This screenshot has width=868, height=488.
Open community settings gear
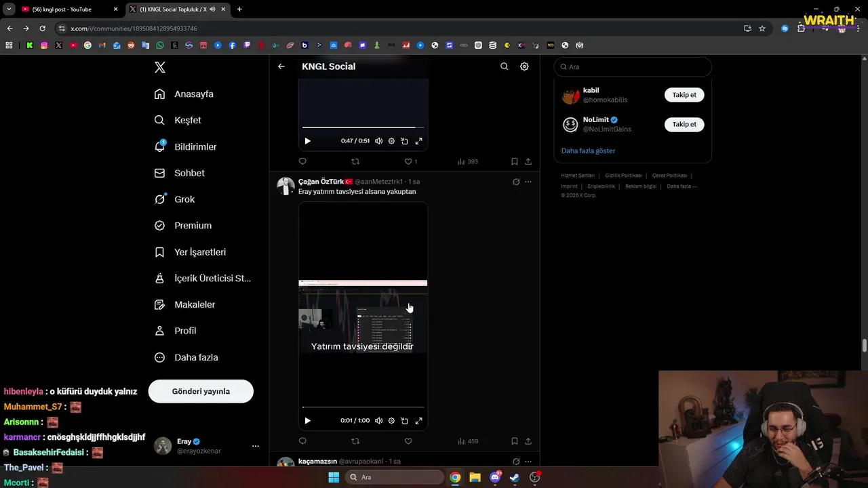tap(524, 66)
